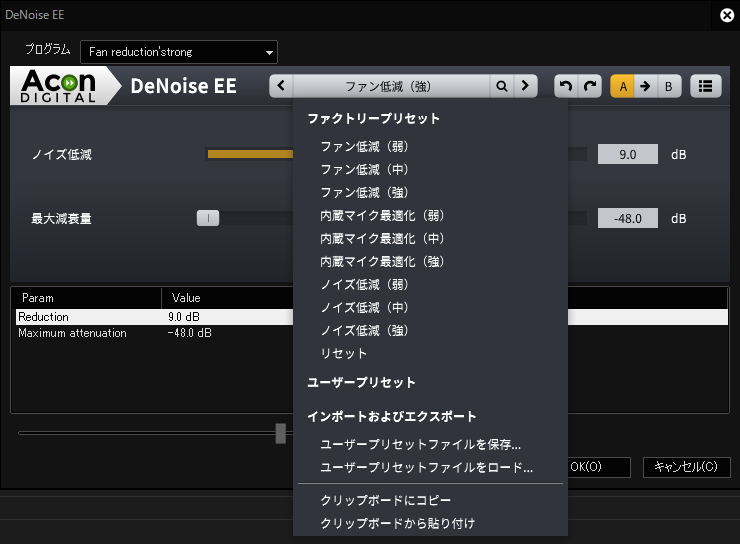This screenshot has height=544, width=740.
Task: Choose preset 内蔵マイク最適化（強）
Action: 382,261
